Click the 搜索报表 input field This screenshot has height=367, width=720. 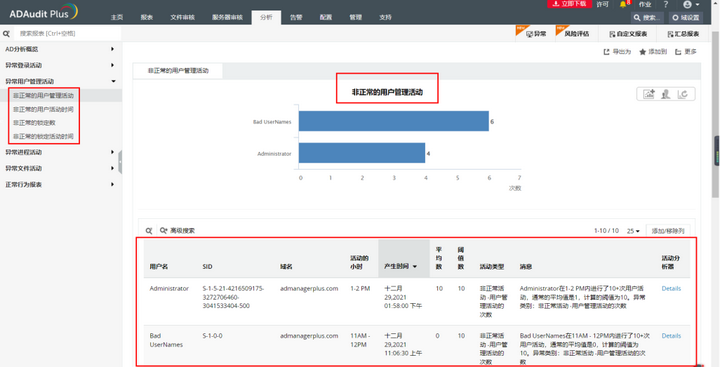(68, 34)
